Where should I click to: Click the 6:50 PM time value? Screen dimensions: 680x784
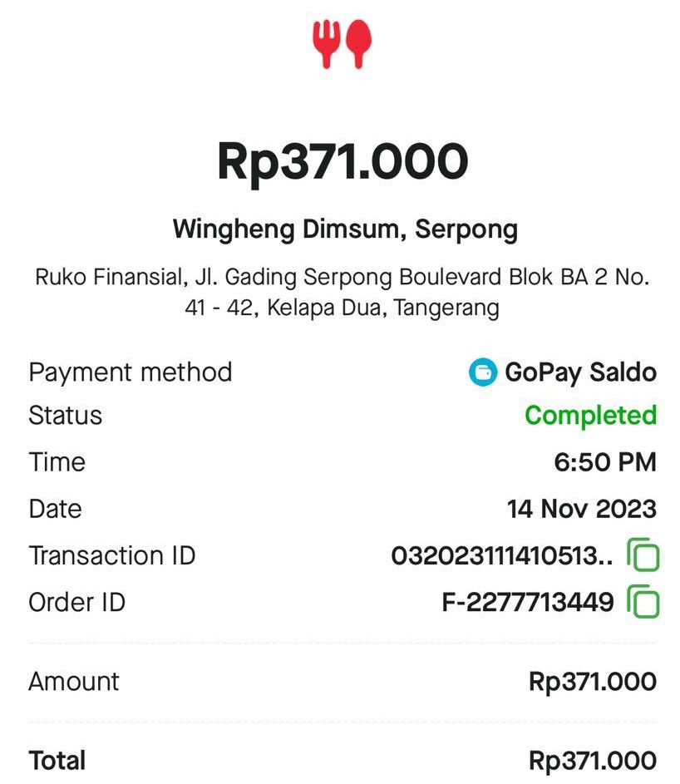tap(604, 461)
